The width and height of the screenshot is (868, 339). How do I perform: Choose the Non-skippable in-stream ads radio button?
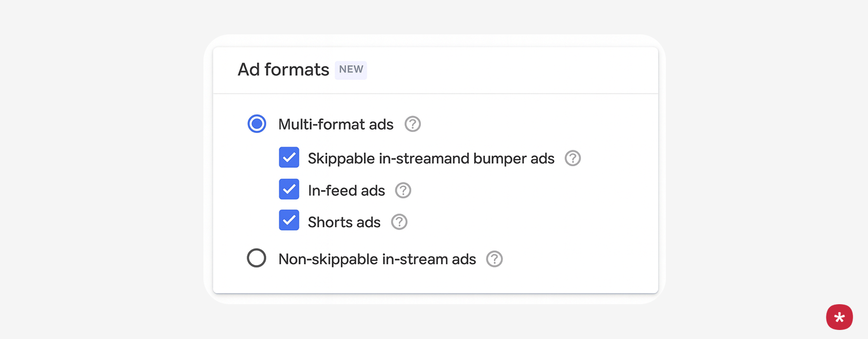tap(256, 258)
